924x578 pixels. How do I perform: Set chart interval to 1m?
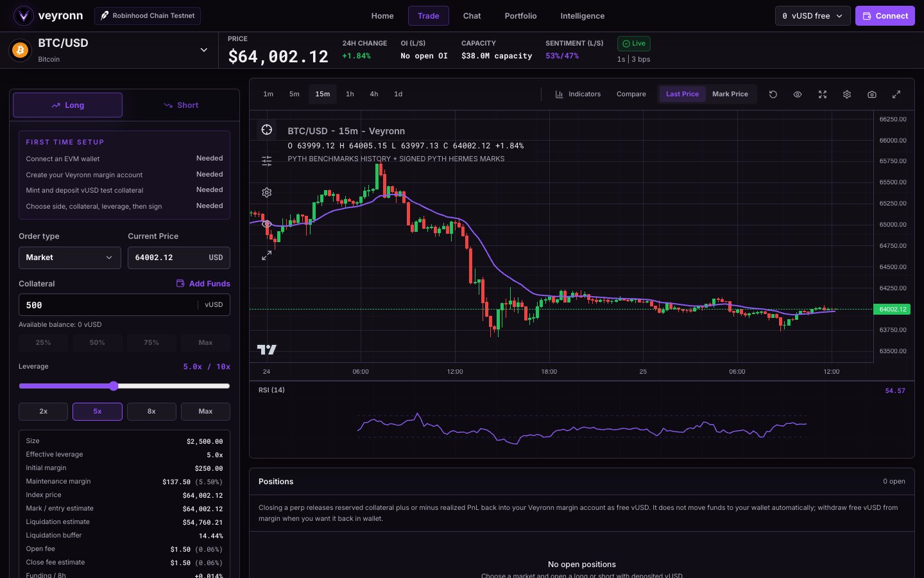point(268,94)
